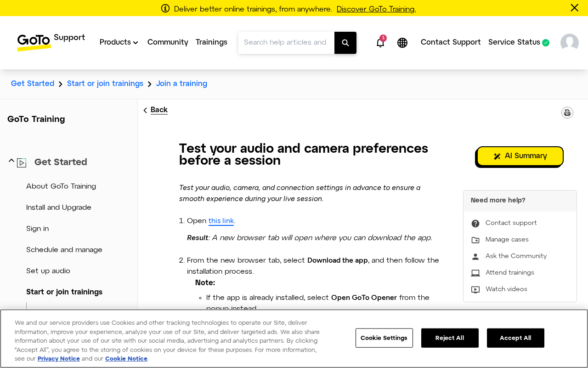Click the article title 'Test your audio and camera preferences'

304,155
